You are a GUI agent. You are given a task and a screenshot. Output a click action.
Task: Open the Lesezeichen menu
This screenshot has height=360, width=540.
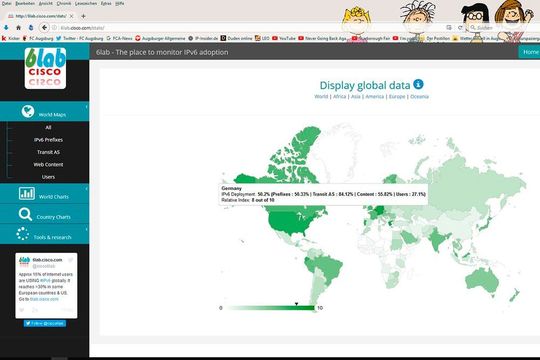pos(86,3)
